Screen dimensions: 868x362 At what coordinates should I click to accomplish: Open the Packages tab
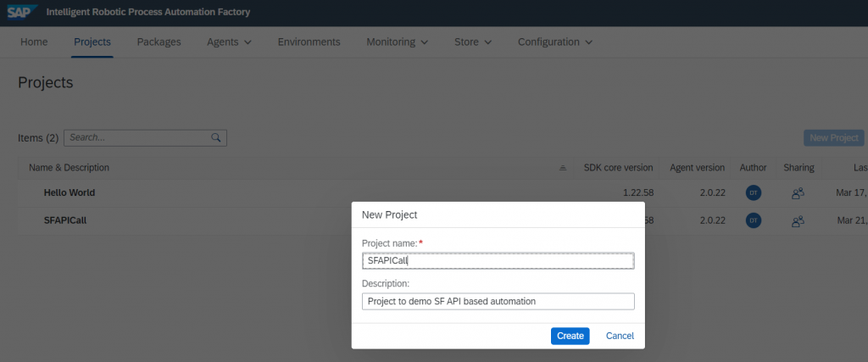(159, 42)
